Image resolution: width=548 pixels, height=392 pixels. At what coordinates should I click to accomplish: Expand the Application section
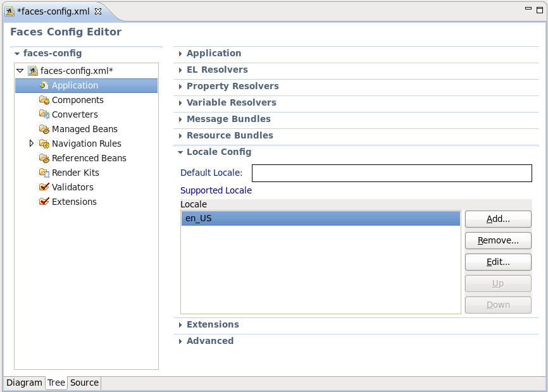click(180, 54)
